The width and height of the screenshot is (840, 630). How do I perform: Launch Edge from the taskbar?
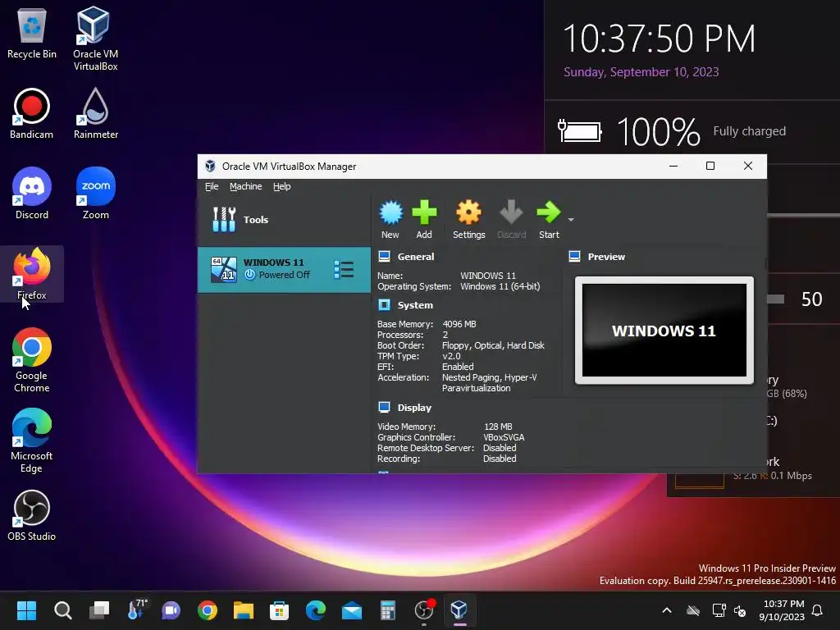[x=316, y=610]
